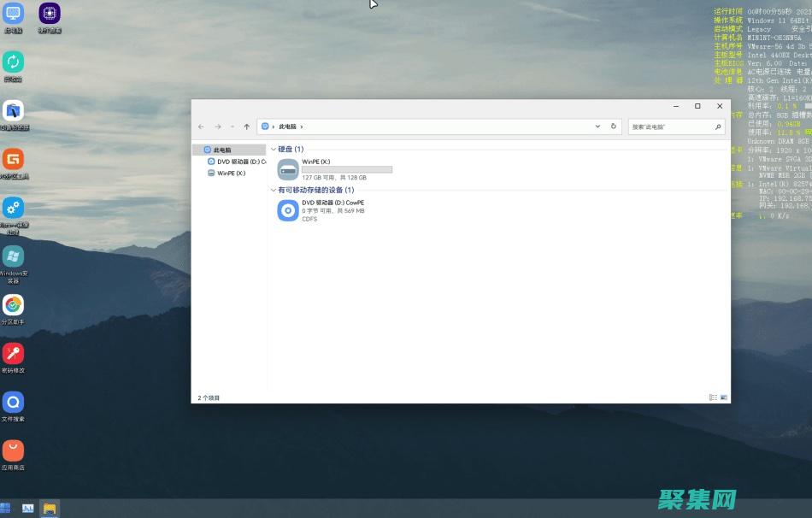
Task: Open the 应用商店 desktop icon
Action: [13, 451]
